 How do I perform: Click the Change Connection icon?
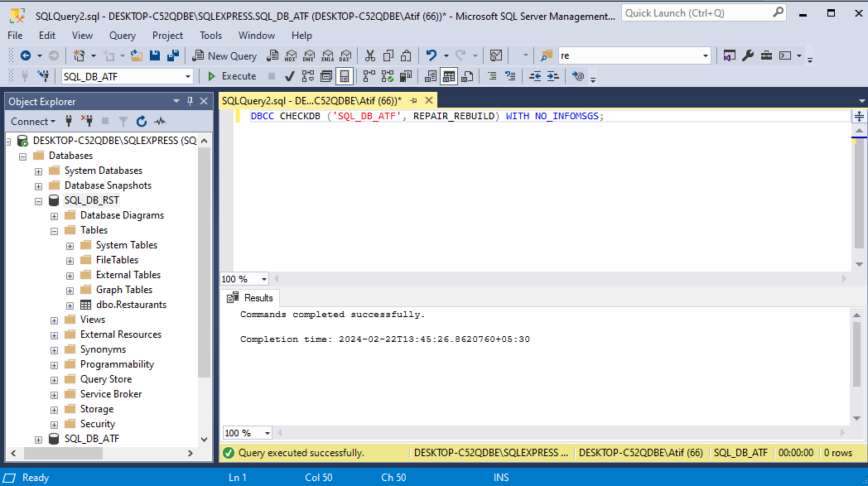(43, 76)
